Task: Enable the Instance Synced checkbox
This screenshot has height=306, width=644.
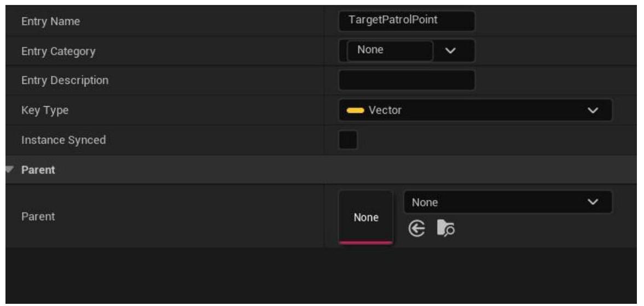Action: tap(349, 140)
